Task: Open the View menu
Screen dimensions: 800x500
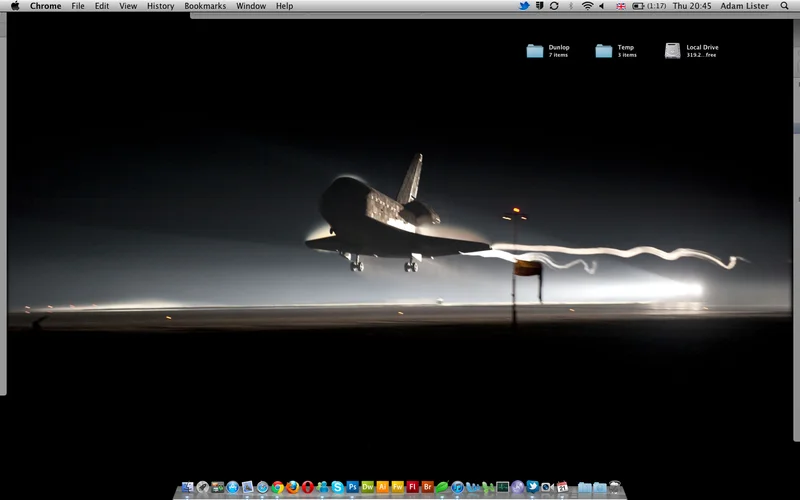Action: [x=128, y=6]
